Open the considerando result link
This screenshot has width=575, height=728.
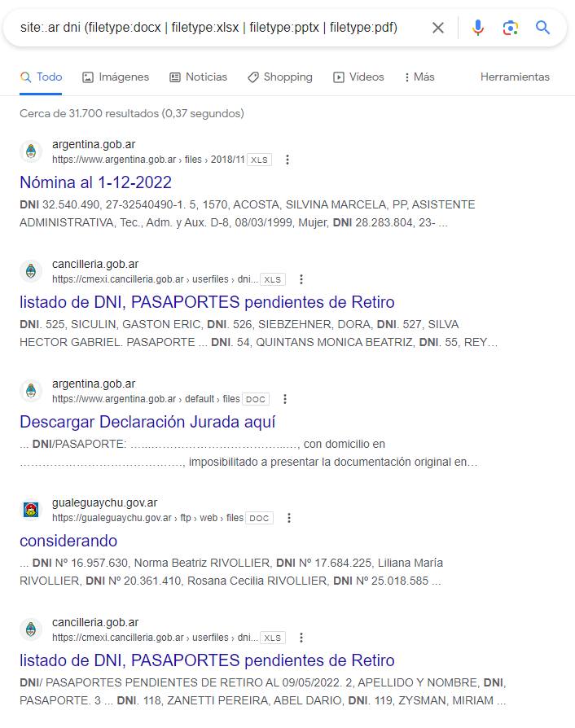click(x=68, y=541)
